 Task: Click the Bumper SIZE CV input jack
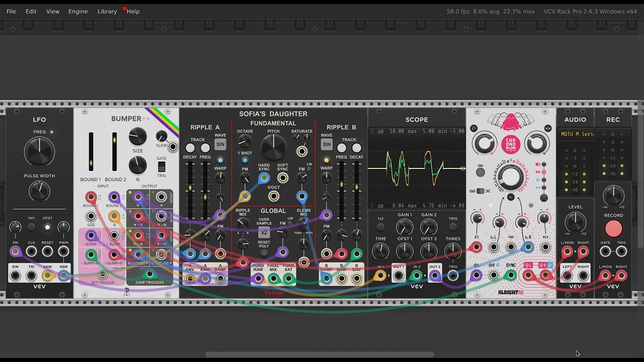(x=91, y=217)
